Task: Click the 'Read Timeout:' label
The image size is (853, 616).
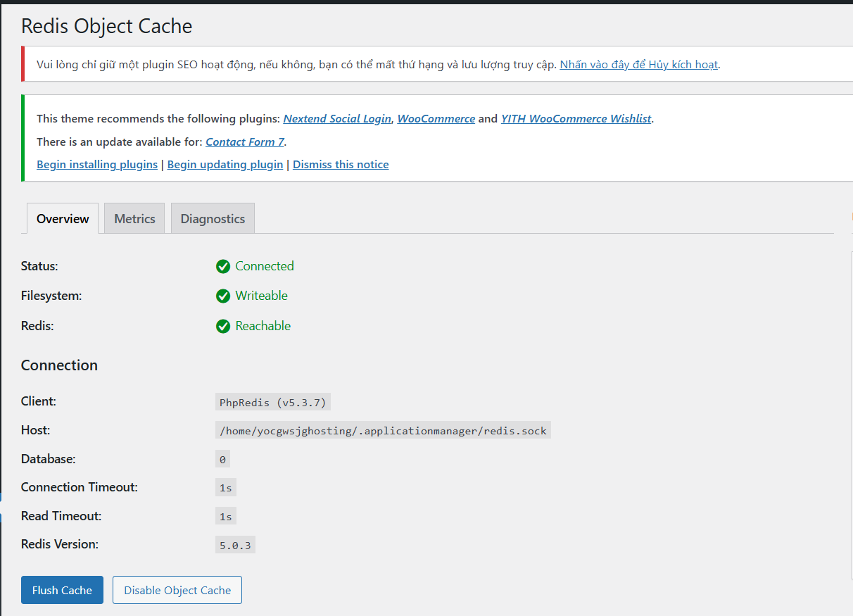Action: pos(61,516)
